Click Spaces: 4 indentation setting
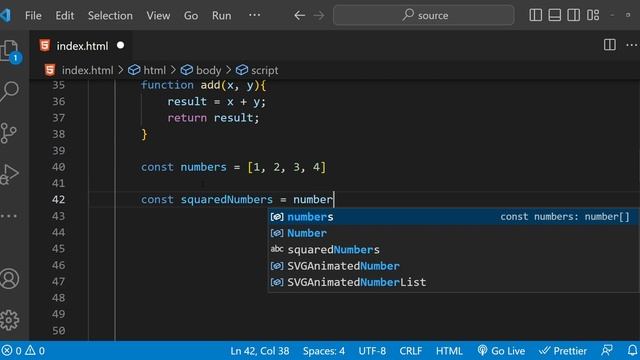 (324, 351)
